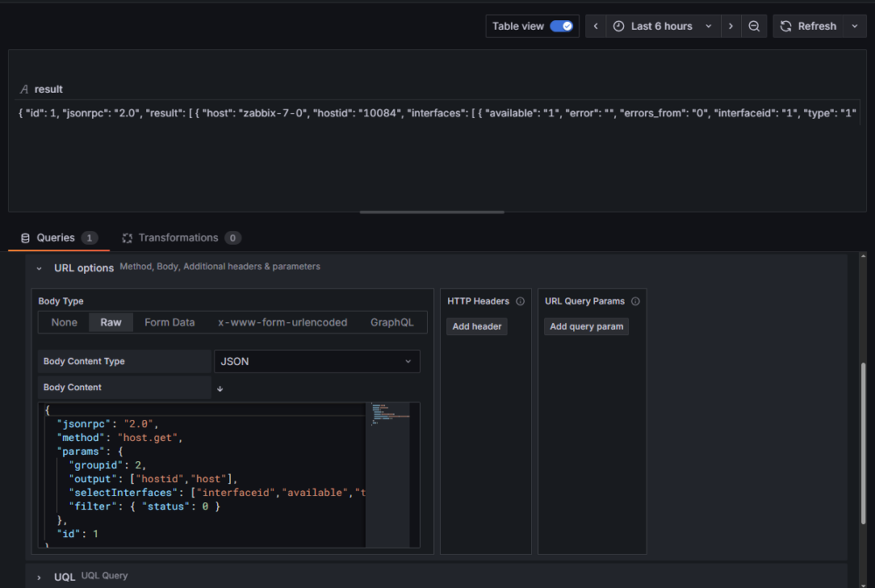Screen dimensions: 875x588
Task: Choose the GraphQL body type
Action: coord(391,322)
